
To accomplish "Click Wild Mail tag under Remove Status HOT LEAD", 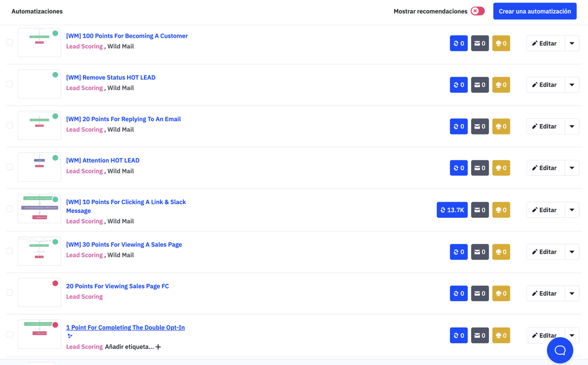I will [x=120, y=88].
